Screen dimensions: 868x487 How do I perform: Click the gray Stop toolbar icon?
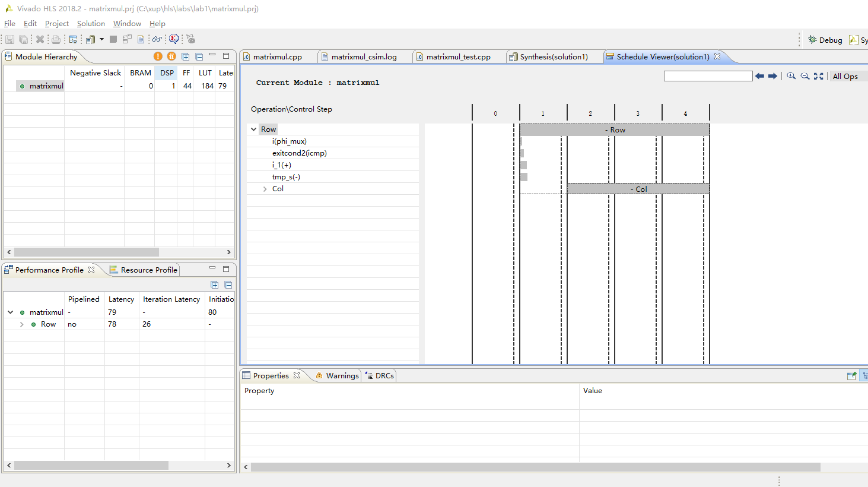(x=113, y=39)
